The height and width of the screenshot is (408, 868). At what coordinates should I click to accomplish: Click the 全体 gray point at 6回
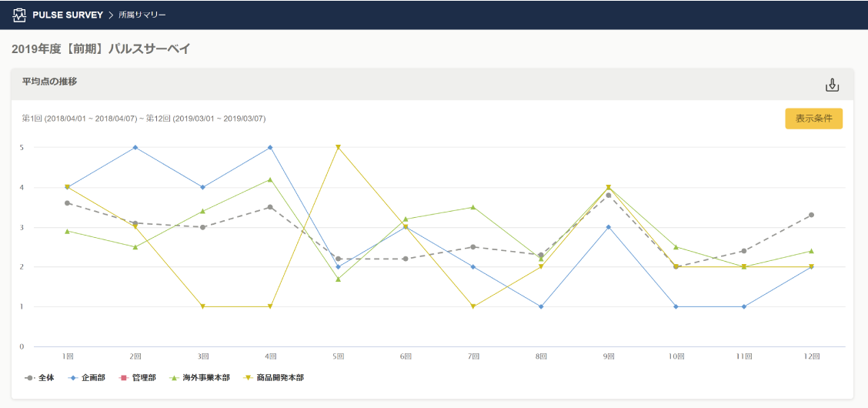[406, 259]
